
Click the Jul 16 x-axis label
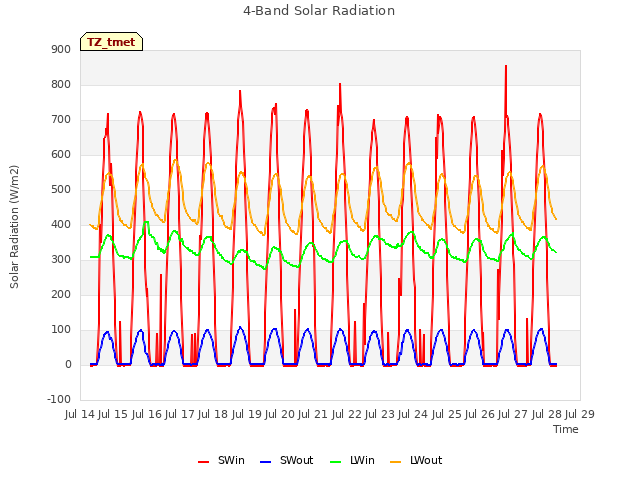point(147,414)
